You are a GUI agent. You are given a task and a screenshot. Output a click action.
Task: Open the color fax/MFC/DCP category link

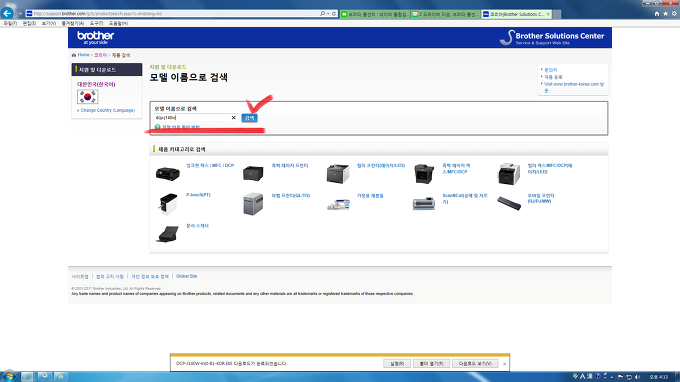coord(550,169)
